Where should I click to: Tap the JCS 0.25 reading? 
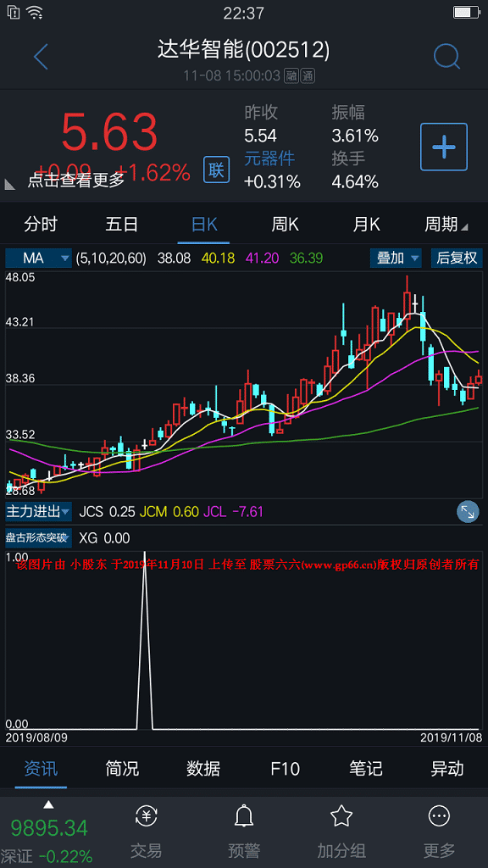[107, 511]
